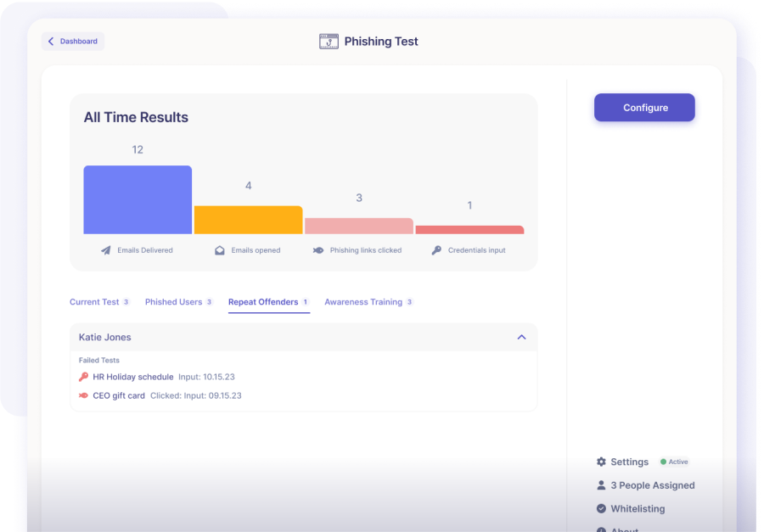764x532 pixels.
Task: Return to Dashboard
Action: (73, 41)
